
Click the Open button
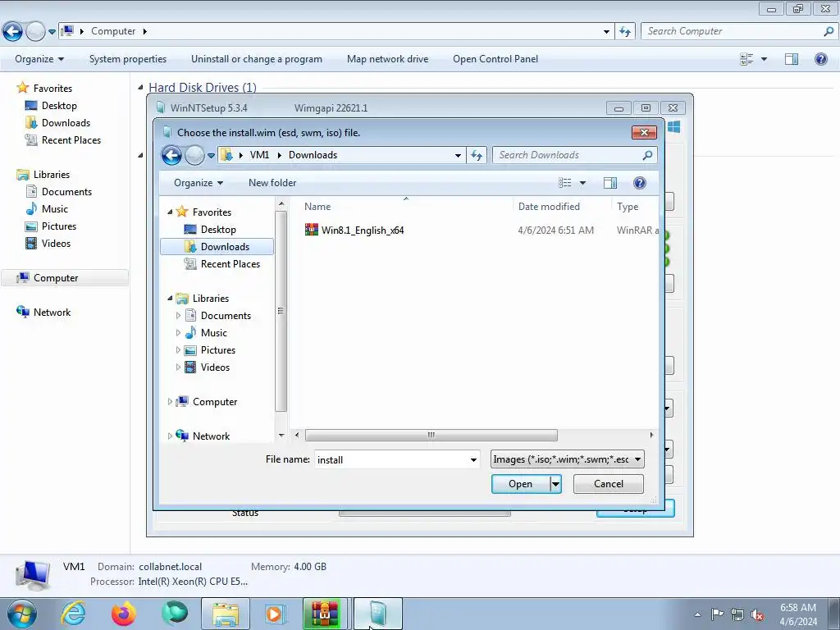point(520,484)
